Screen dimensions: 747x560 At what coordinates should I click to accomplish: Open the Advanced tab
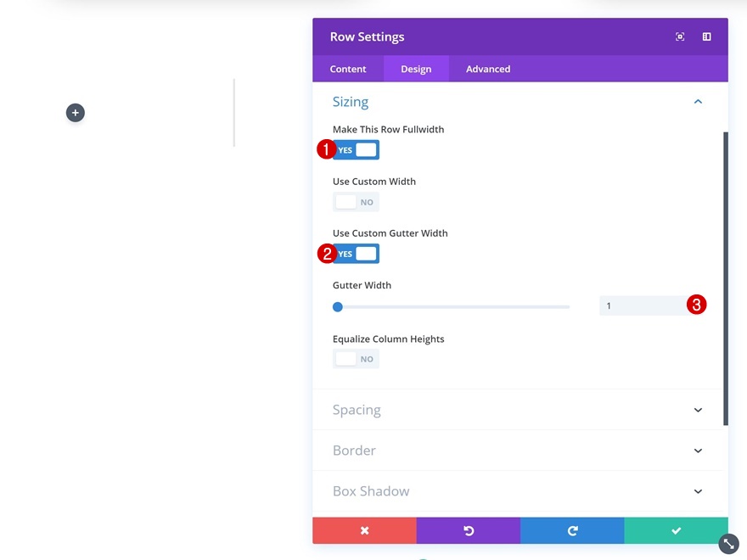[x=486, y=69]
